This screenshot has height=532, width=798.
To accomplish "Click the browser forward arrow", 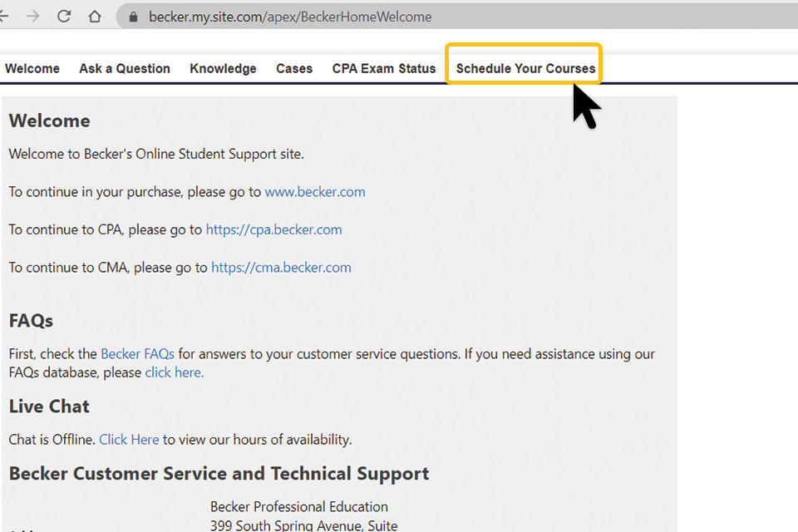I will pos(33,17).
